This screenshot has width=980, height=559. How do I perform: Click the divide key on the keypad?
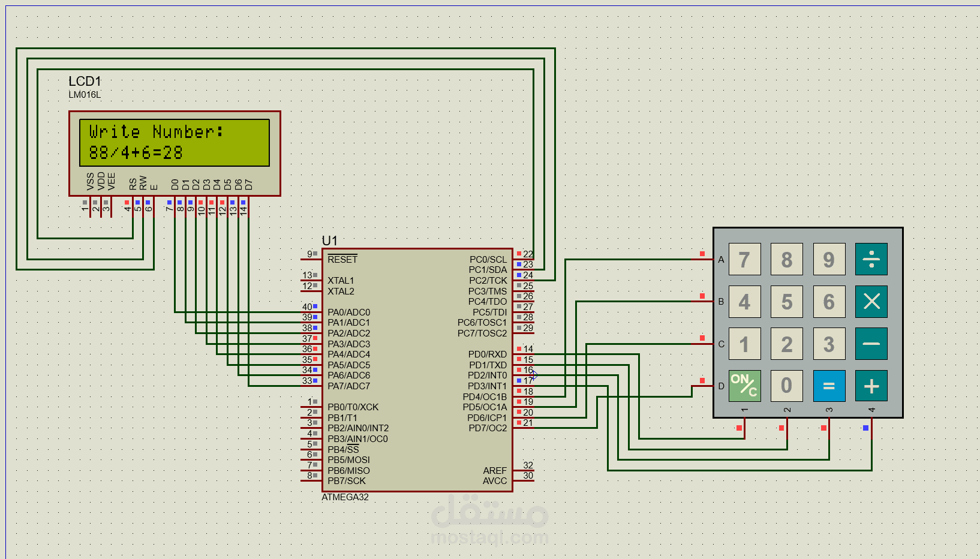(x=871, y=259)
